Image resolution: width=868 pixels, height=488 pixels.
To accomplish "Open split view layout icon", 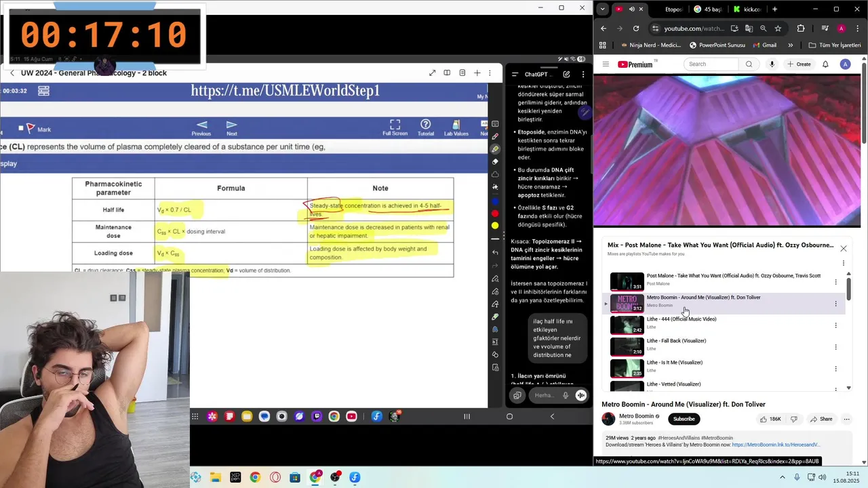I will pyautogui.click(x=447, y=73).
